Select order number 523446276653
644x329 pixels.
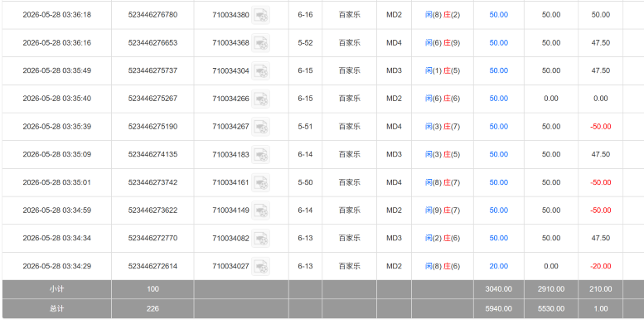click(x=153, y=43)
